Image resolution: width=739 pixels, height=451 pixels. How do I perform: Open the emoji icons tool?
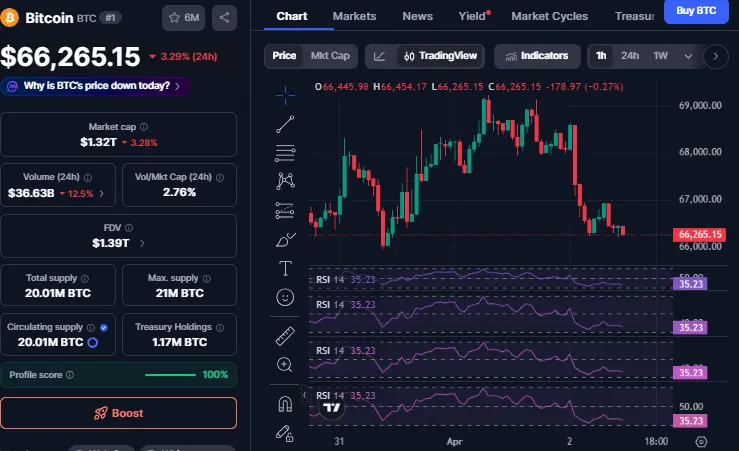[x=285, y=297]
